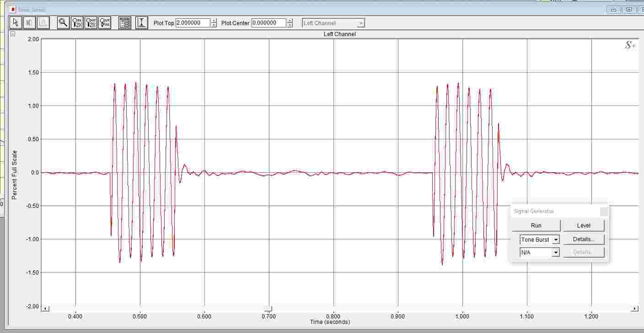Close the Signal Generator panel
Screen dimensions: 644x333
click(x=604, y=211)
